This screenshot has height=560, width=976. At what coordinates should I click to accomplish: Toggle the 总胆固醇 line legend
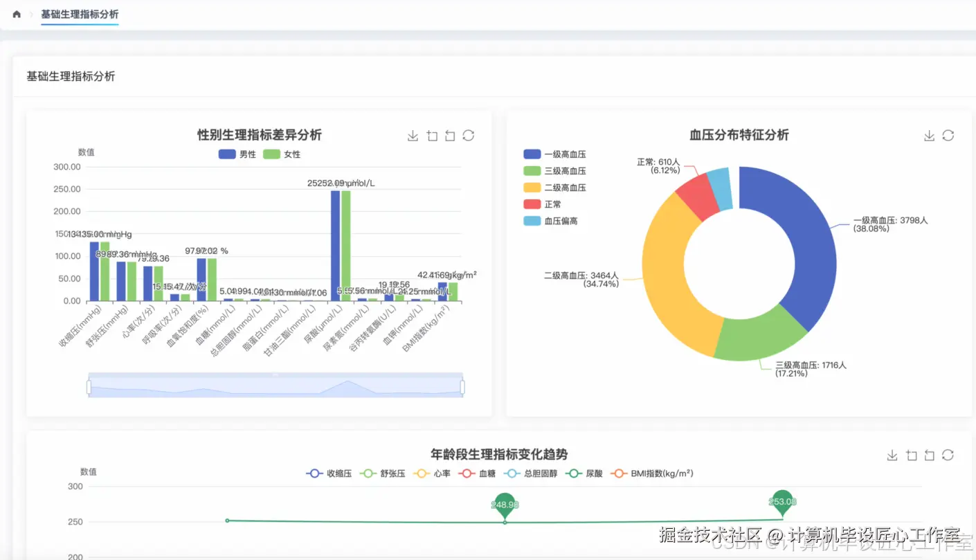[x=531, y=473]
